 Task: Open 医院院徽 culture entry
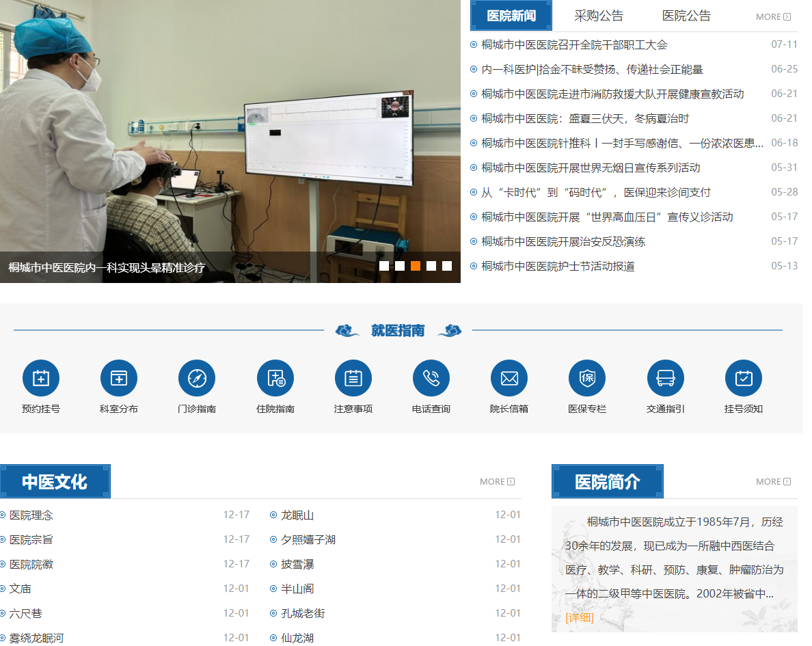tap(31, 564)
